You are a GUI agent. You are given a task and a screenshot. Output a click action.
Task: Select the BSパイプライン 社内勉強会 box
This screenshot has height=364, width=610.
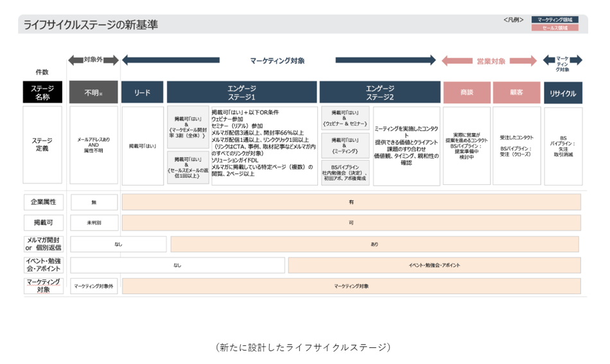click(x=345, y=173)
